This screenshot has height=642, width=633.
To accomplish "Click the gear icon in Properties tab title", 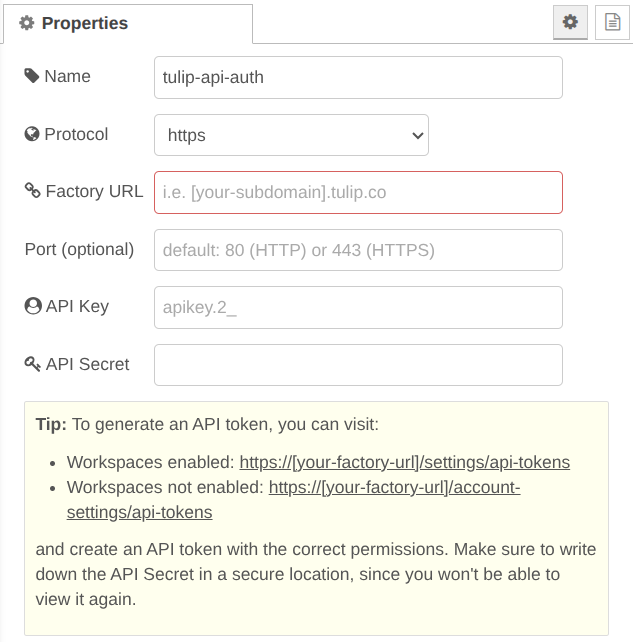I will tap(27, 23).
